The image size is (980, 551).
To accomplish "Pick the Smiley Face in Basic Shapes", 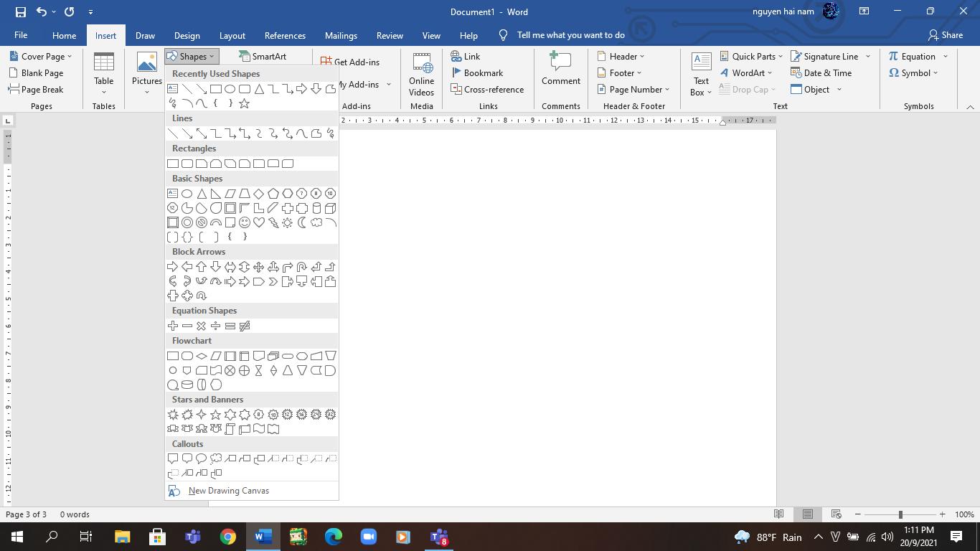I will click(245, 222).
